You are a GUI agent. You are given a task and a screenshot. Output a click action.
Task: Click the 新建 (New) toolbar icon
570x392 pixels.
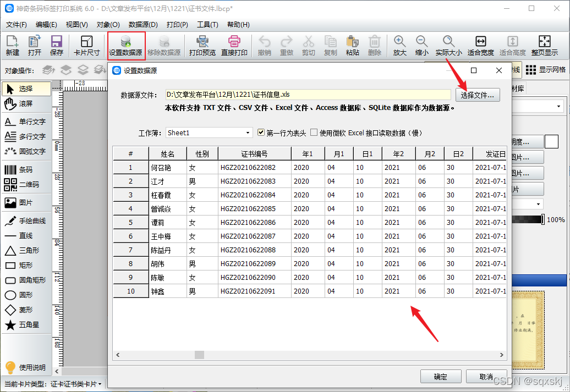click(x=12, y=46)
